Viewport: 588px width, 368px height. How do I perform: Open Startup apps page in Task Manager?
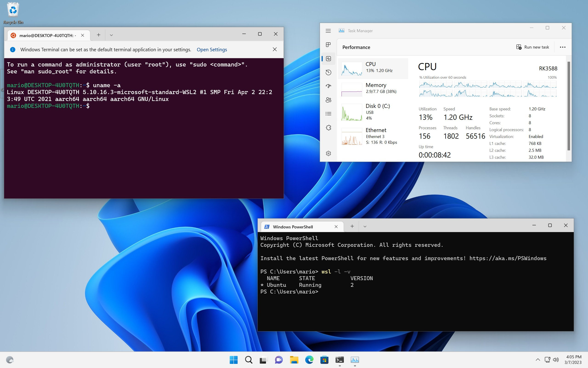tap(328, 86)
